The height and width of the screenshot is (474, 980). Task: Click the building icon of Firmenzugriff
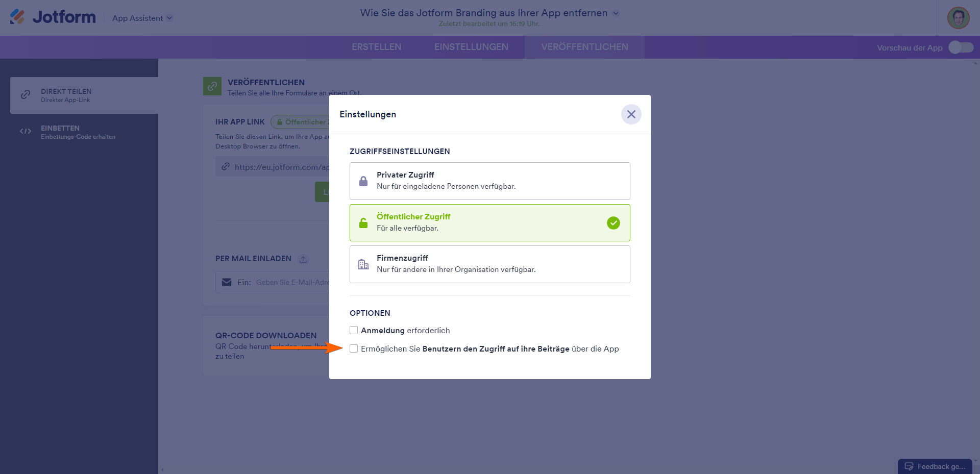tap(363, 264)
